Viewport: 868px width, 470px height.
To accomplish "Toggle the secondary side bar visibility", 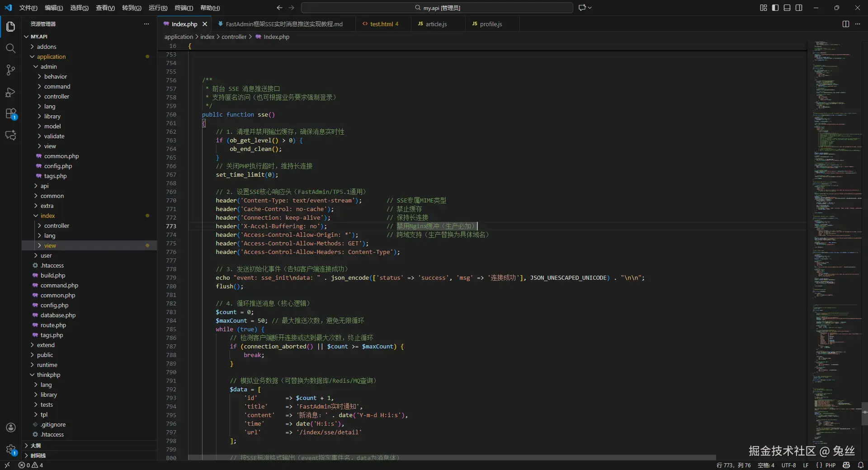I will 799,8.
